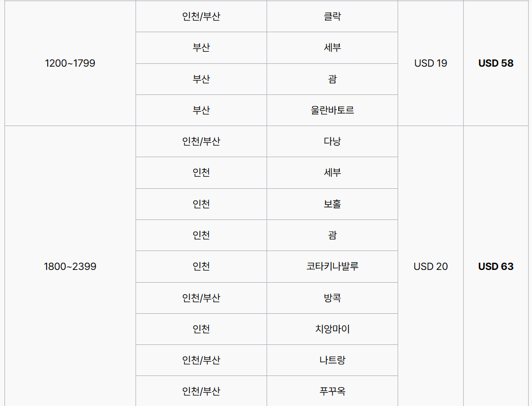
Task: Select the 푸꾸옥 destination cell
Action: click(x=332, y=391)
